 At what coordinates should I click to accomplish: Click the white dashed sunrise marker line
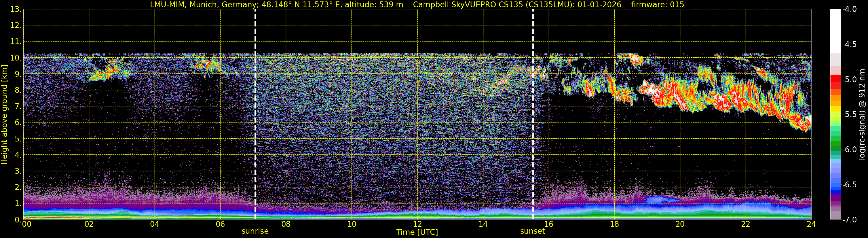[x=255, y=114]
